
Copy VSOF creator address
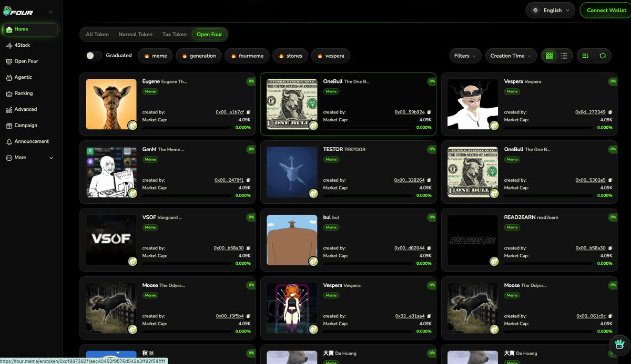[249, 248]
